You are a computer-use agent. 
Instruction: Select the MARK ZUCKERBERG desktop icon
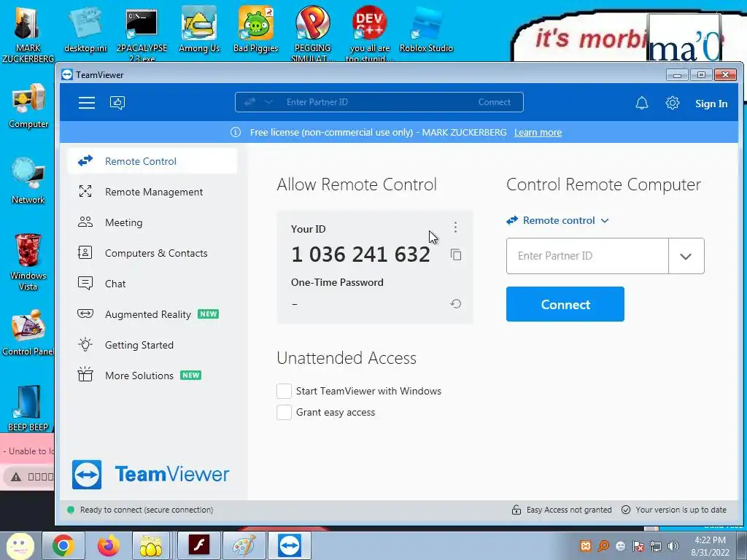(x=28, y=34)
